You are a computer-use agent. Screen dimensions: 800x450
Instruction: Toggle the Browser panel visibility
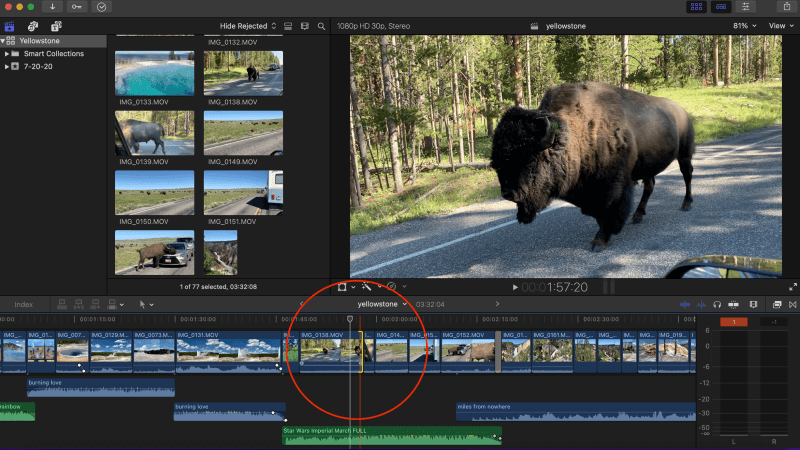tap(696, 7)
